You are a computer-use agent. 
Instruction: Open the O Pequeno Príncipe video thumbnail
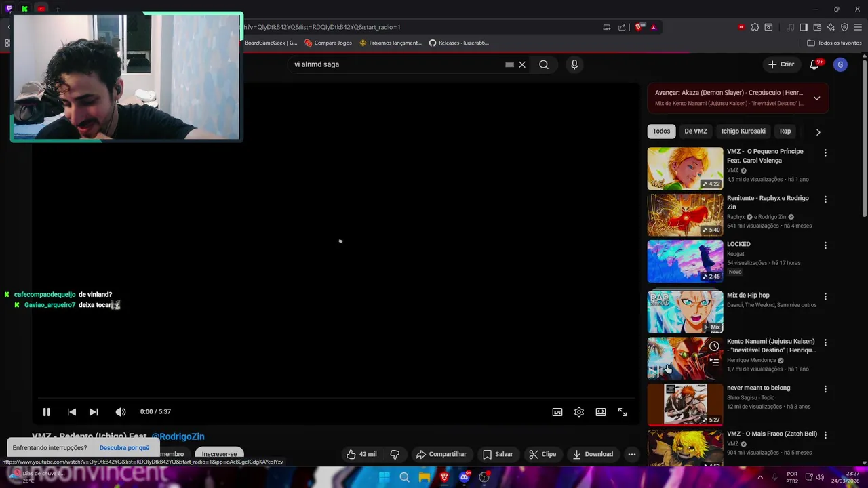point(685,169)
